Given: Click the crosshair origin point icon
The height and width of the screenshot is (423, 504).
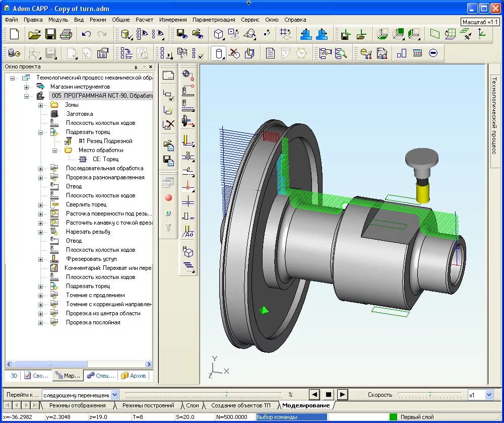Looking at the screenshot, I should point(188,75).
